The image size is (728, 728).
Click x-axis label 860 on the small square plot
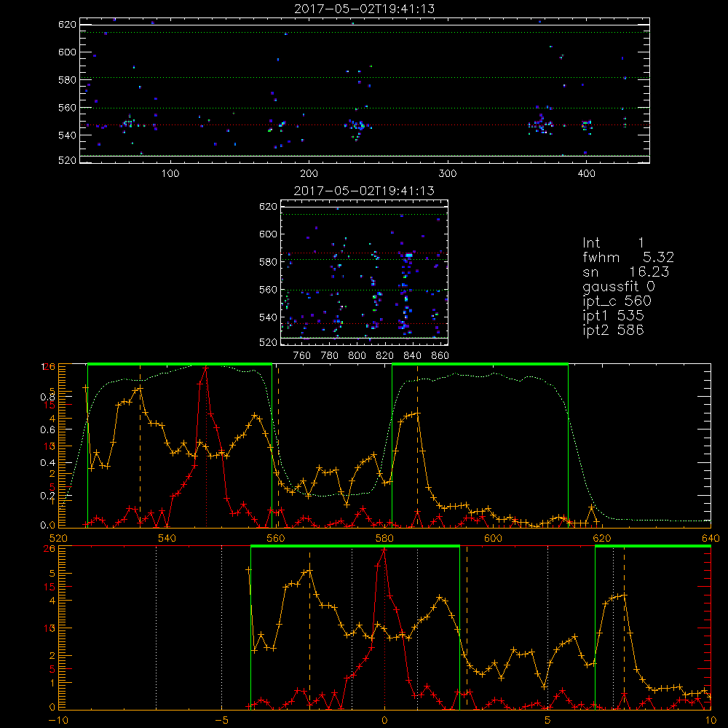pyautogui.click(x=440, y=356)
